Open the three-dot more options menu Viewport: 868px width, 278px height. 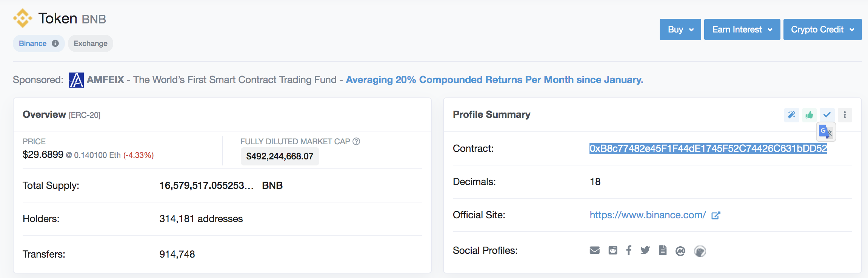[845, 115]
